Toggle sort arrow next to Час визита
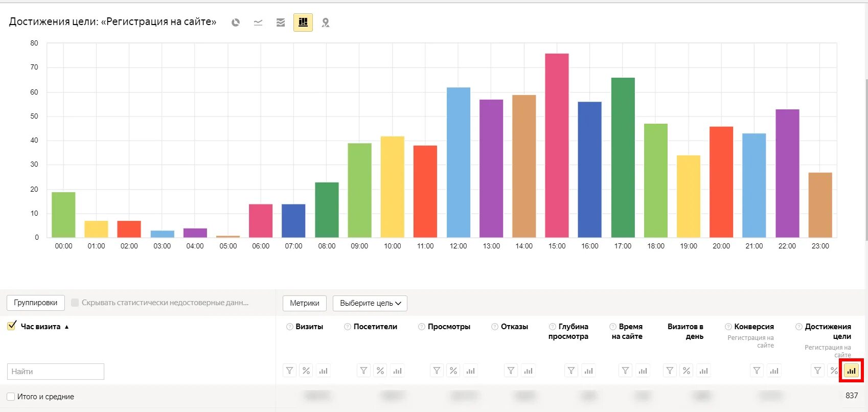Image resolution: width=868 pixels, height=412 pixels. pyautogui.click(x=66, y=327)
